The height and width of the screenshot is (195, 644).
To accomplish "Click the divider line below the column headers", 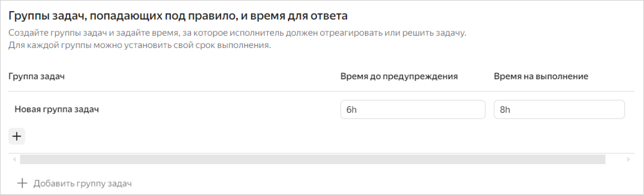I will (x=320, y=91).
